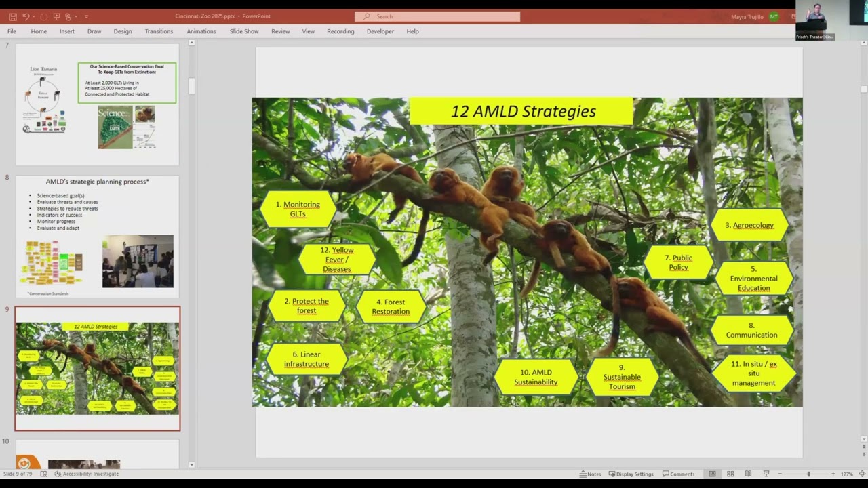Image resolution: width=868 pixels, height=488 pixels.
Task: Open Display Settings in status bar
Action: (631, 474)
